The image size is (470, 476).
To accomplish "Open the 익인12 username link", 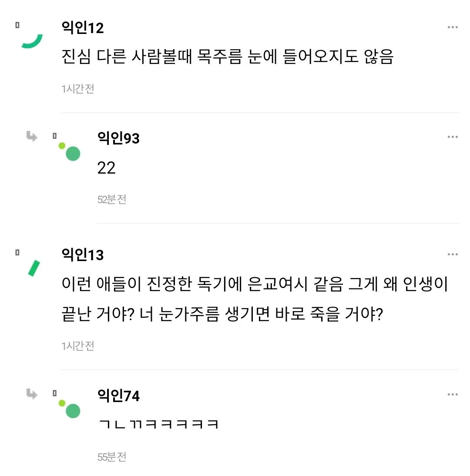I will pyautogui.click(x=83, y=28).
